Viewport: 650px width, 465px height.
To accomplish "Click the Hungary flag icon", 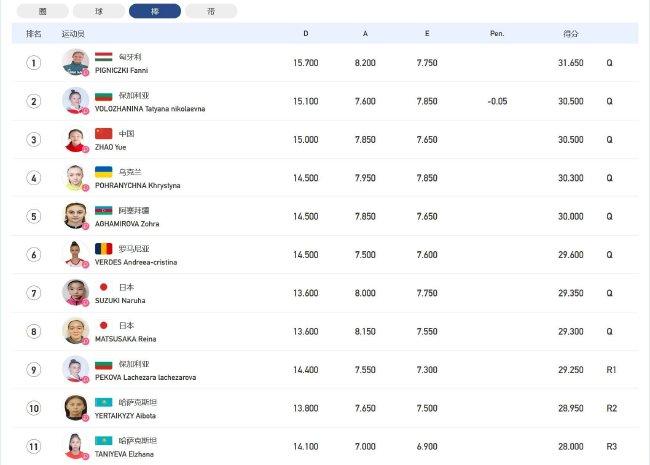I will pyautogui.click(x=103, y=57).
